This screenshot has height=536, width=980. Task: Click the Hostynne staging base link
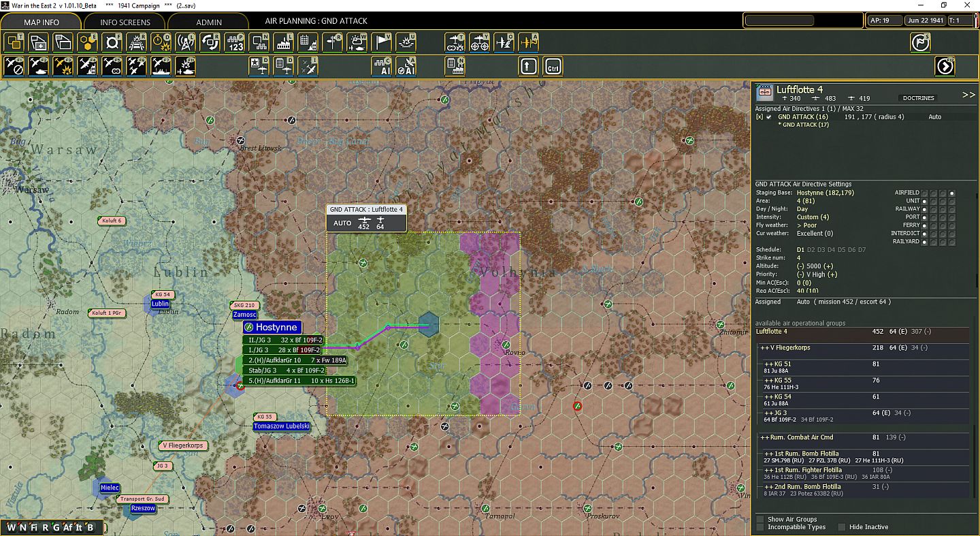click(x=827, y=193)
